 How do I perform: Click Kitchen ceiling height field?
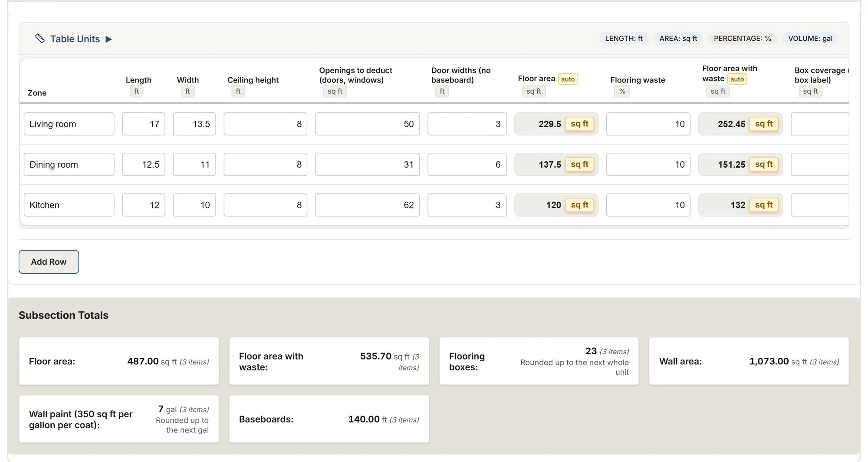266,205
